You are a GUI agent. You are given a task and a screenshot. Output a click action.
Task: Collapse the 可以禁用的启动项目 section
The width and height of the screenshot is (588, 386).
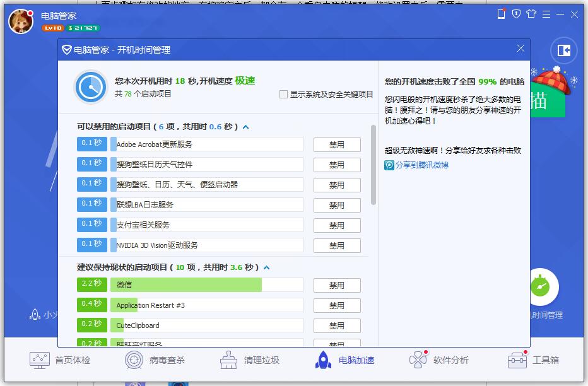coord(245,127)
